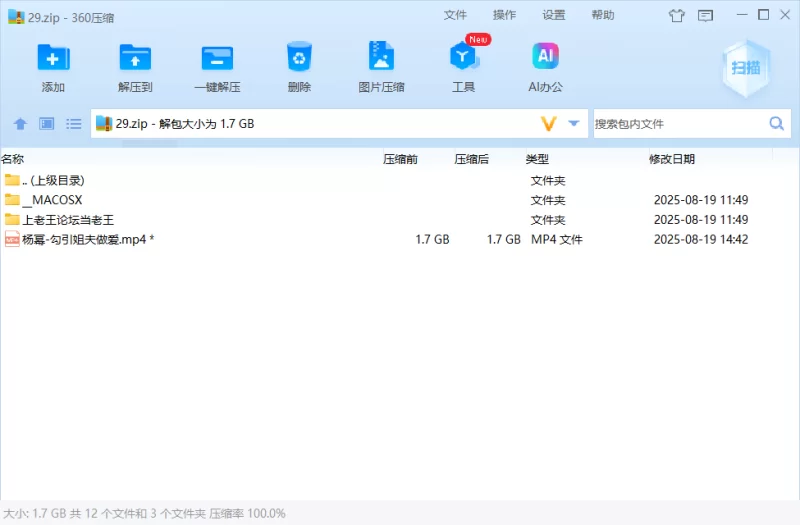Click the 扫描 scan hexagon button
Image resolution: width=800 pixels, height=525 pixels.
point(746,68)
